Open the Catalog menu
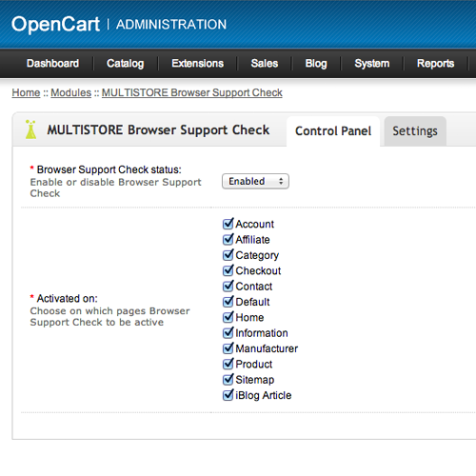 tap(126, 64)
